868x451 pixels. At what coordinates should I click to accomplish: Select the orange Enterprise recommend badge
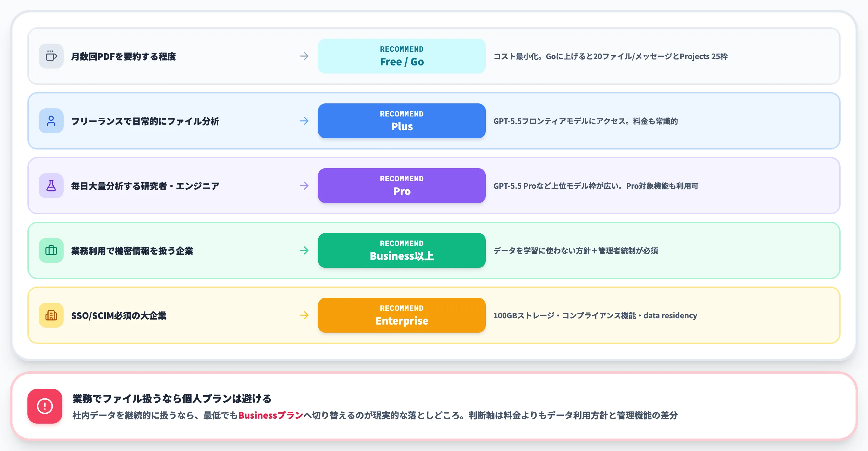(402, 316)
